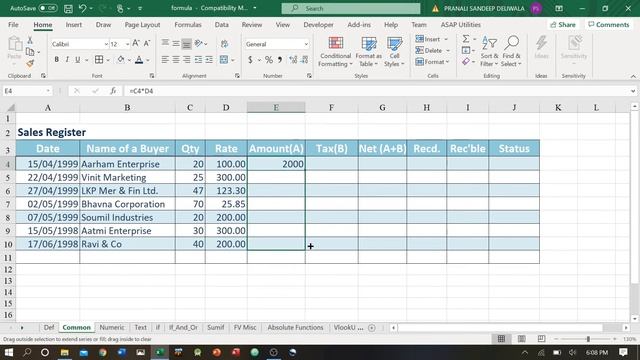
Task: Open the ASAP Utilities tab
Action: coord(460,25)
